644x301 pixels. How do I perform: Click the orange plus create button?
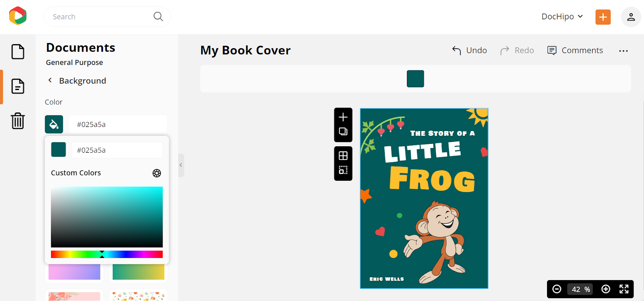(x=603, y=17)
